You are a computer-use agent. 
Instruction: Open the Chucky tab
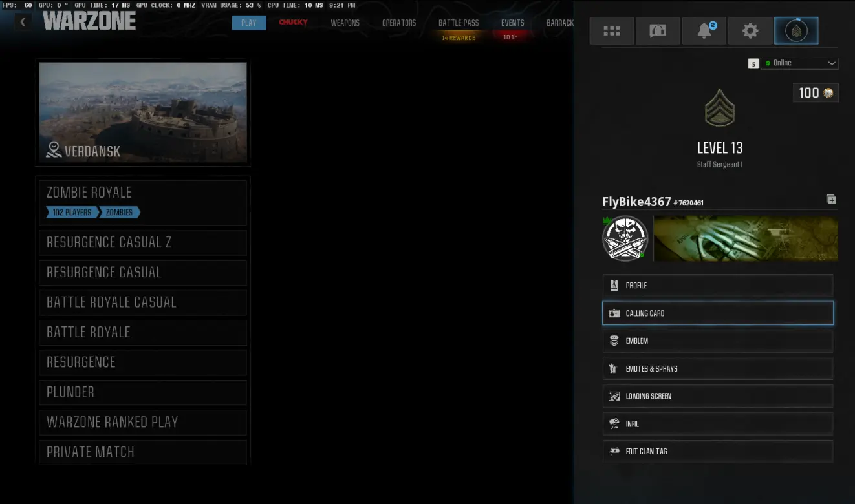[x=293, y=23]
